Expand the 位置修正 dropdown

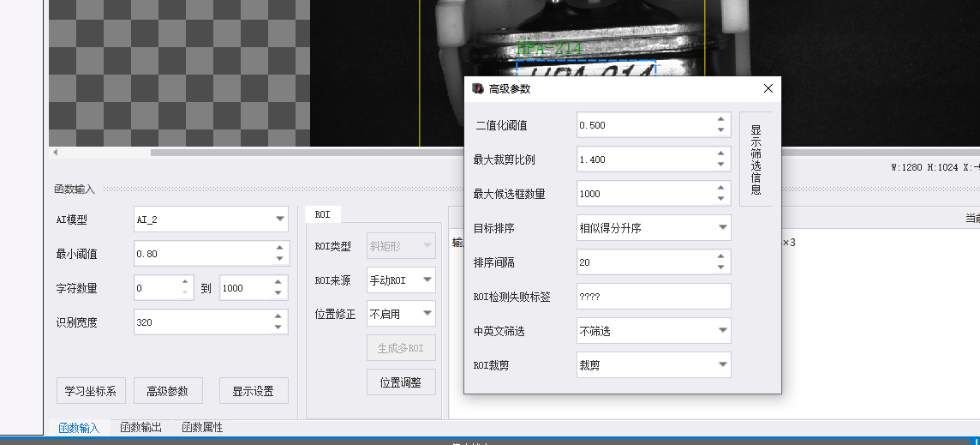pyautogui.click(x=401, y=314)
